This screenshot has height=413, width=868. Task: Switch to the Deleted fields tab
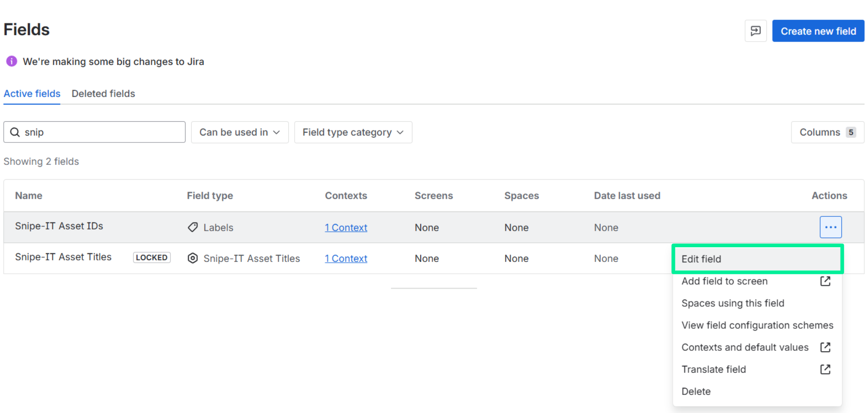coord(103,94)
